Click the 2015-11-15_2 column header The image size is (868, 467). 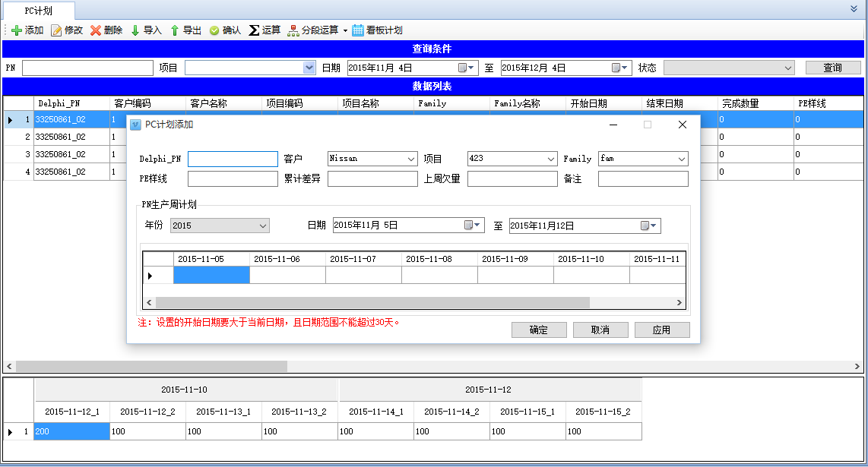click(603, 412)
